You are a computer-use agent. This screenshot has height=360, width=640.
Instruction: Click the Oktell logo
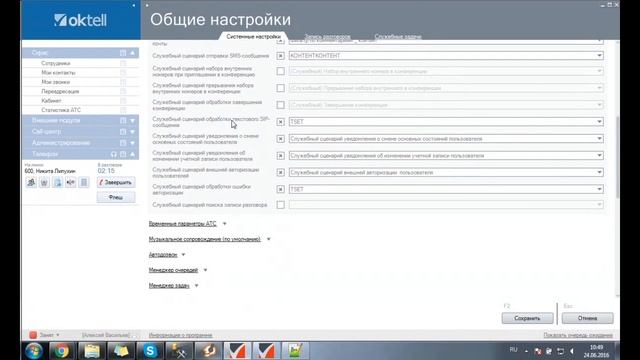pos(80,20)
